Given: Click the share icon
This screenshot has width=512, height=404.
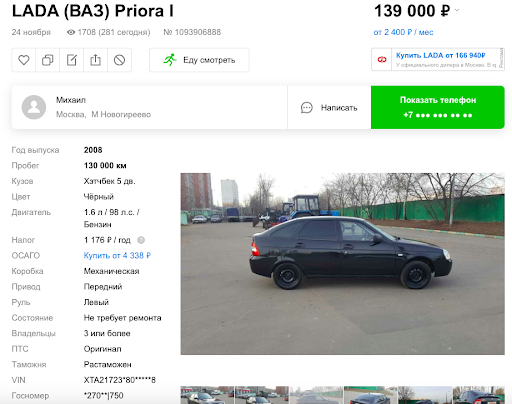Looking at the screenshot, I should pos(95,60).
